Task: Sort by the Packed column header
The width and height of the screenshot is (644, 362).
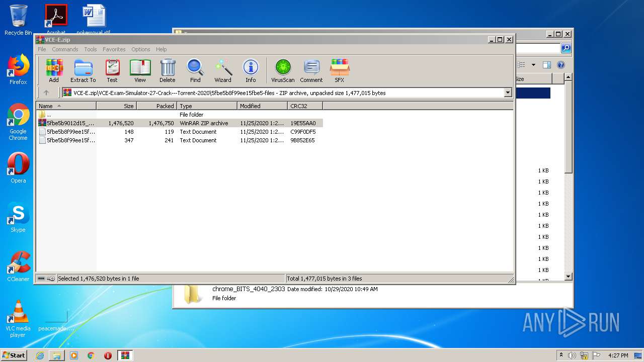Action: click(157, 106)
